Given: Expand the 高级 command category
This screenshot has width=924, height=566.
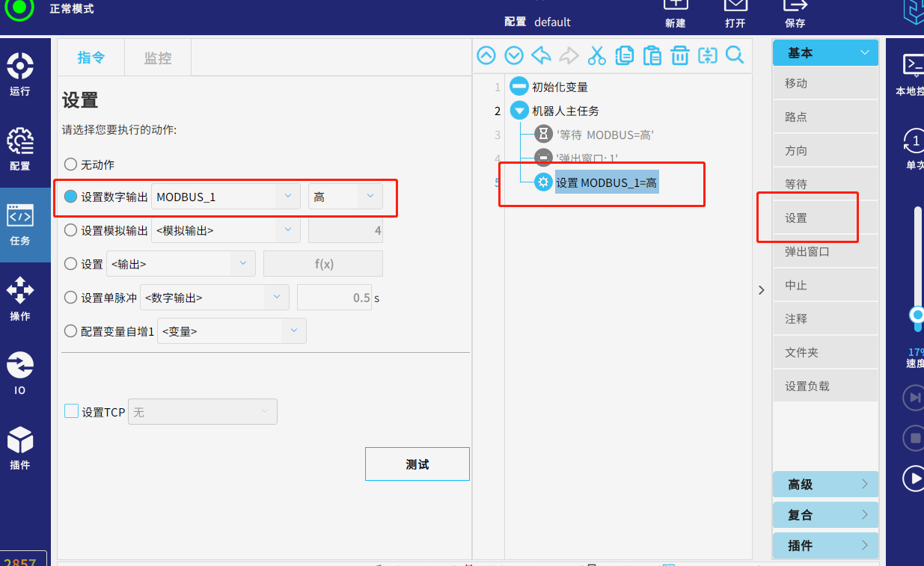Looking at the screenshot, I should (824, 485).
